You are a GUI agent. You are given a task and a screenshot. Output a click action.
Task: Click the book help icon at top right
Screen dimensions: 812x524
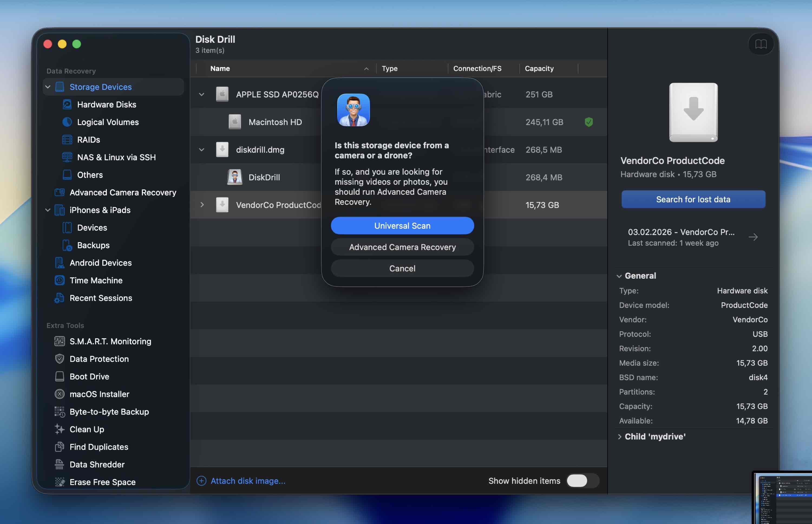pyautogui.click(x=761, y=44)
